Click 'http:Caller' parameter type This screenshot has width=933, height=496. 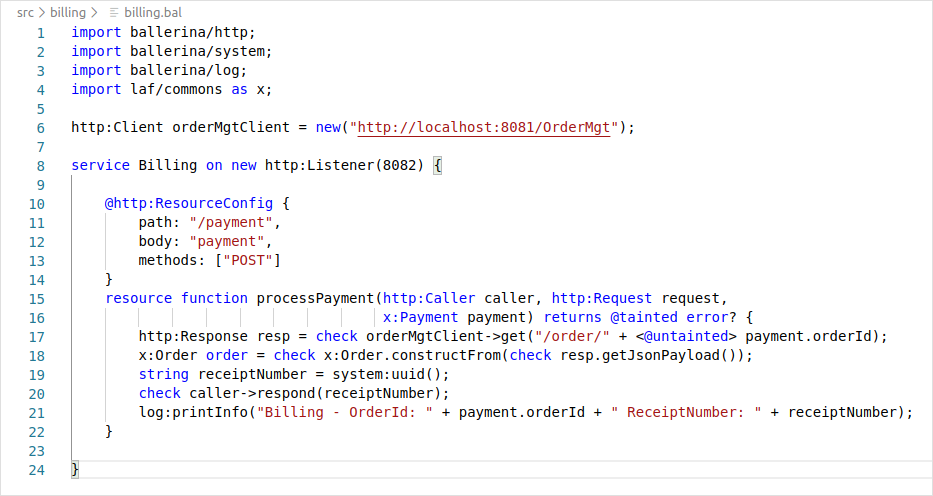(428, 299)
